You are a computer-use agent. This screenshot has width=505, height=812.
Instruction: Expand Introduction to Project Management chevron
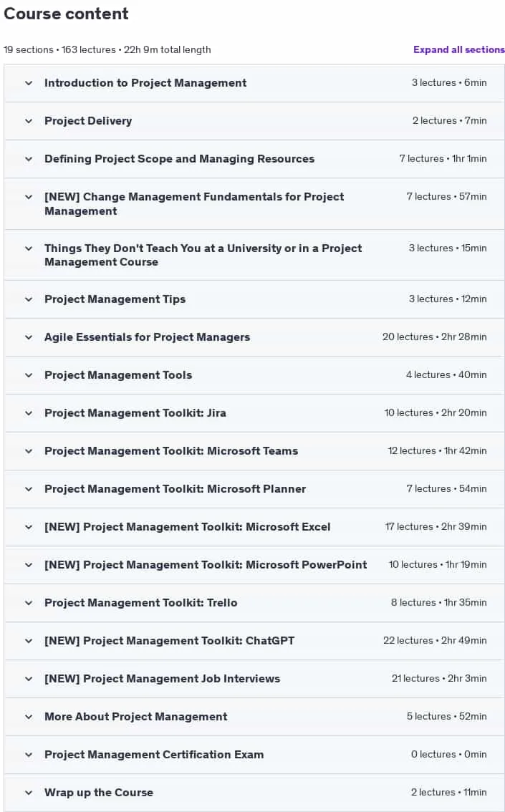click(29, 83)
